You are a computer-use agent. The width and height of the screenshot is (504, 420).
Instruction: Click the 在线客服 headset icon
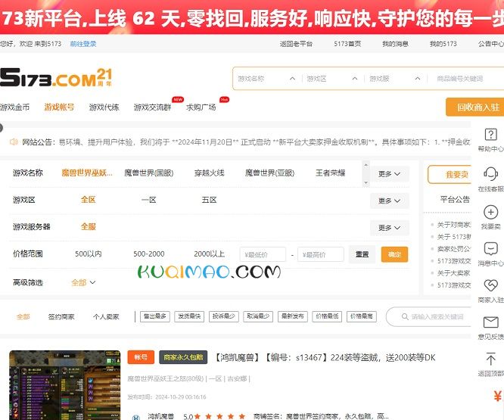[490, 174]
